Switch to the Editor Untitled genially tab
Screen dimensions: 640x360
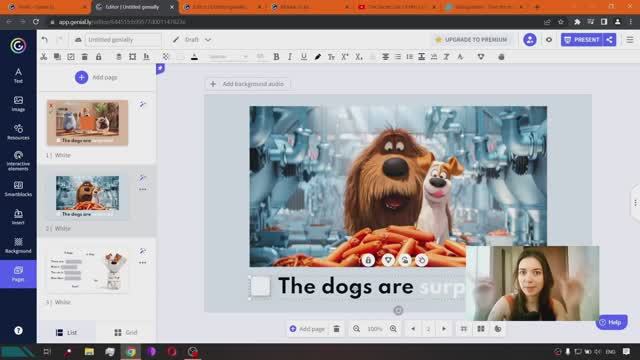click(x=134, y=7)
